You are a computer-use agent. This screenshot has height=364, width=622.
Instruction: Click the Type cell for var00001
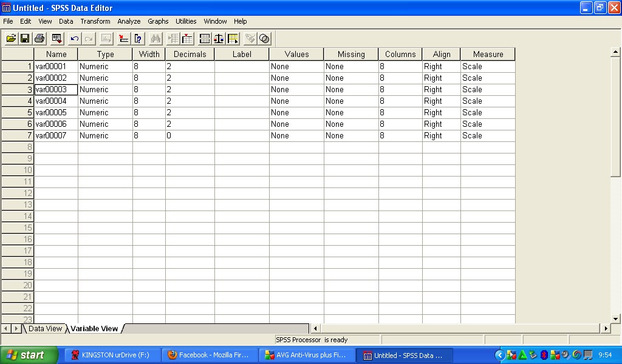[x=105, y=67]
